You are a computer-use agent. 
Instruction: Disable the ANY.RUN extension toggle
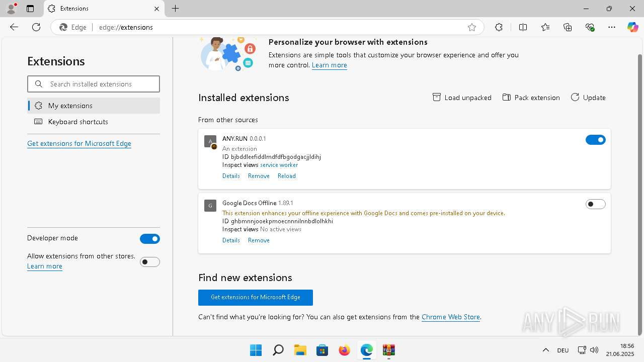(x=596, y=140)
